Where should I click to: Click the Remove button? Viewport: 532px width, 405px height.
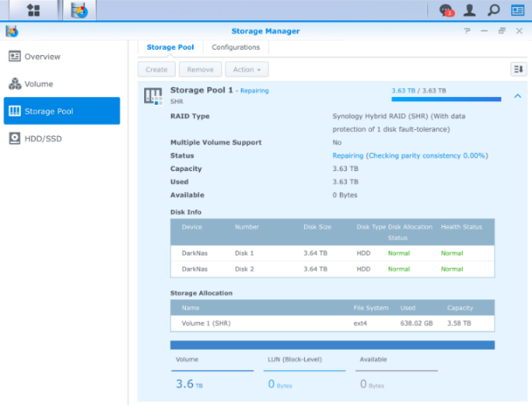200,69
